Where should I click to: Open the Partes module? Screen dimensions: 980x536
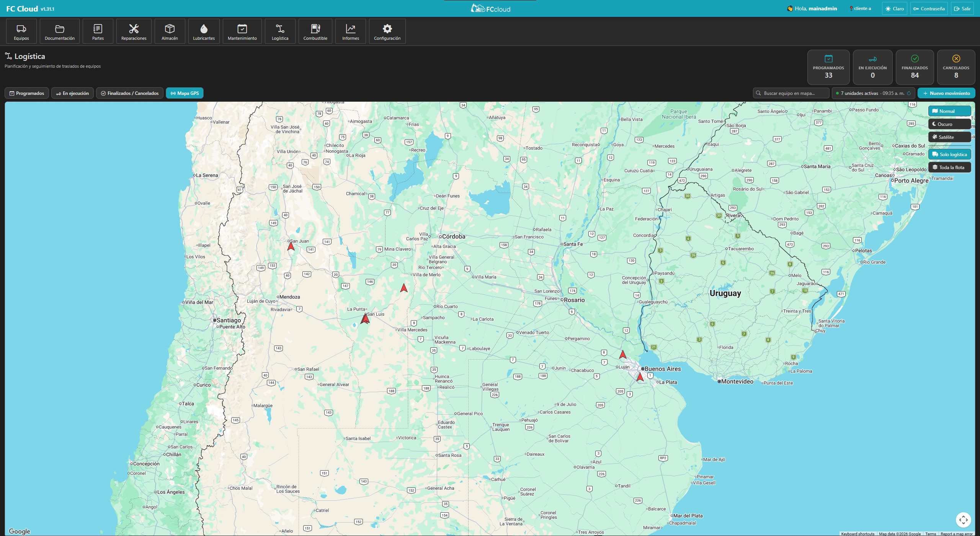(x=98, y=31)
